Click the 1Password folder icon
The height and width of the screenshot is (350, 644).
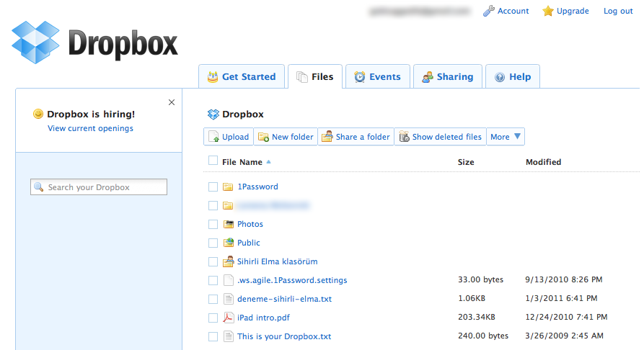(x=228, y=187)
